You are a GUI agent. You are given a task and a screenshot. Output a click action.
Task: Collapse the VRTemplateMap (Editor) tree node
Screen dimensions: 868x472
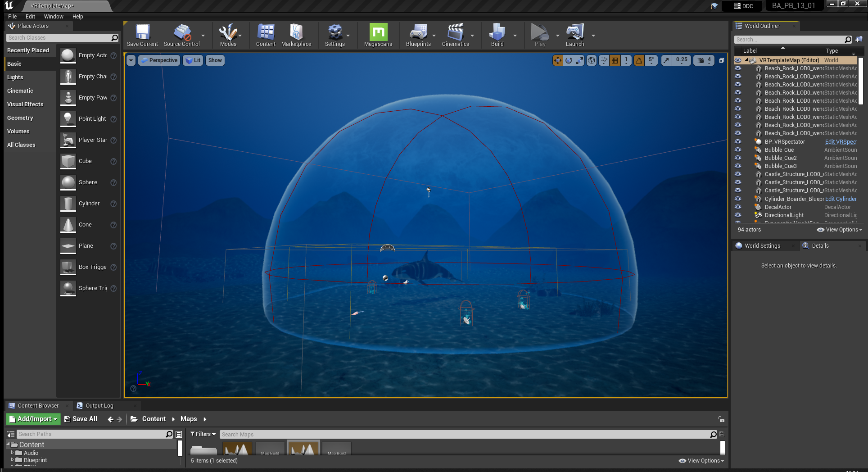click(x=746, y=60)
